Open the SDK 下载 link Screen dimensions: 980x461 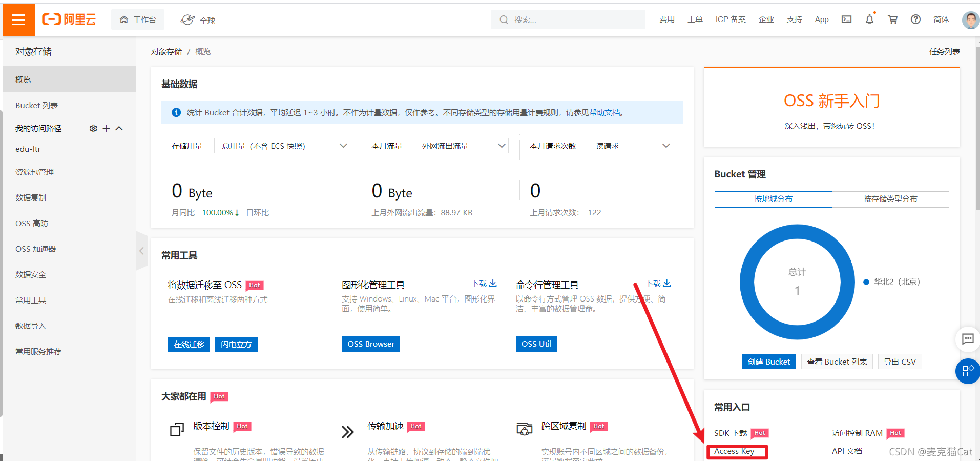(x=731, y=433)
